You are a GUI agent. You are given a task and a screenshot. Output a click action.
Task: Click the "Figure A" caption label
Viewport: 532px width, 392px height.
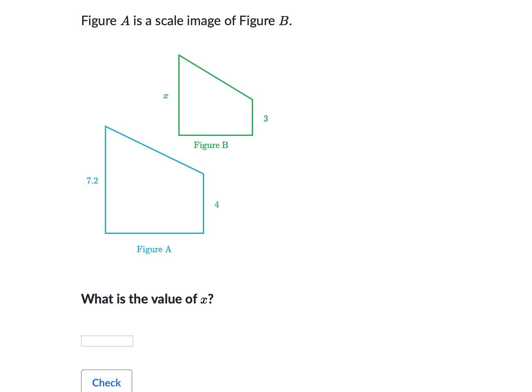154,249
